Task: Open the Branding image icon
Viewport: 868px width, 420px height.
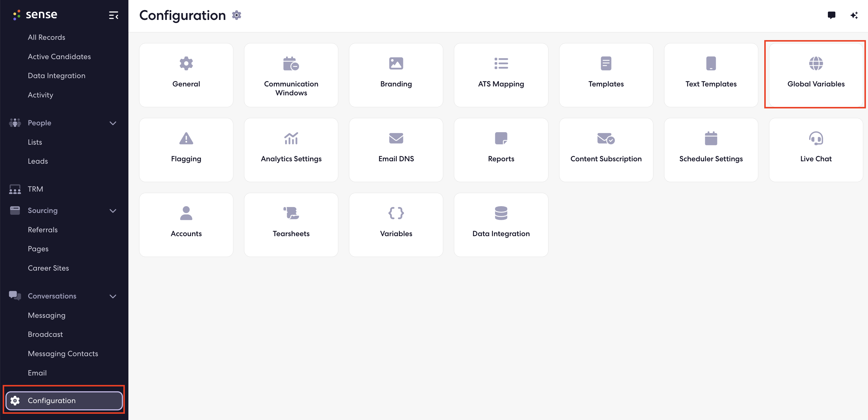Action: tap(396, 63)
